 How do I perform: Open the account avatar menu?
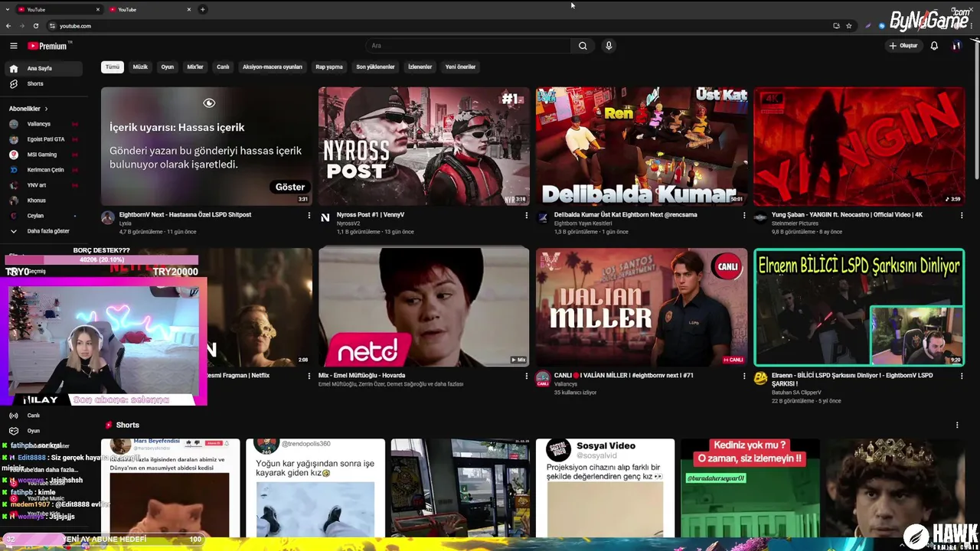956,46
